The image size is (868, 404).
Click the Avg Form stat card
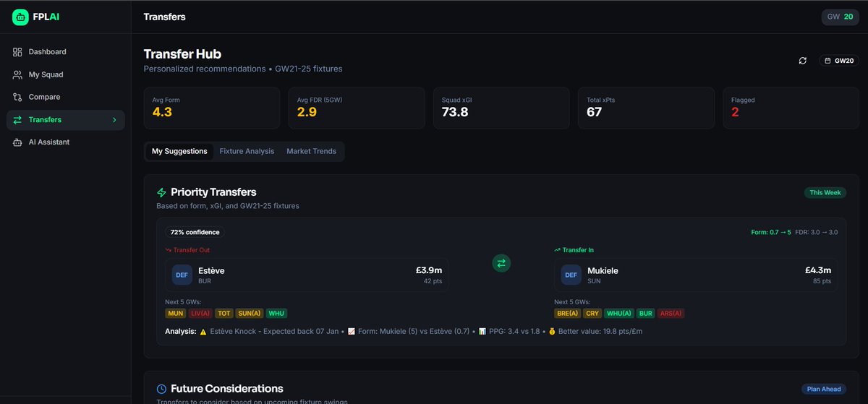[212, 108]
